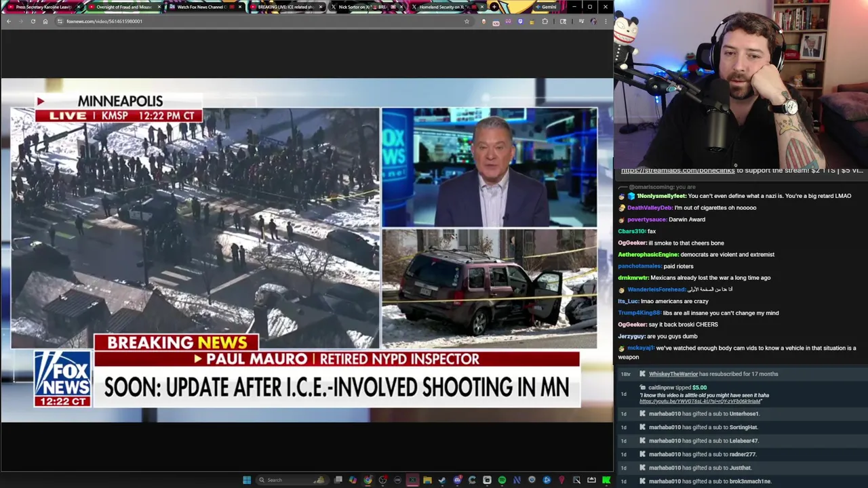The height and width of the screenshot is (488, 868).
Task: Reload the Fox News page
Action: click(33, 21)
